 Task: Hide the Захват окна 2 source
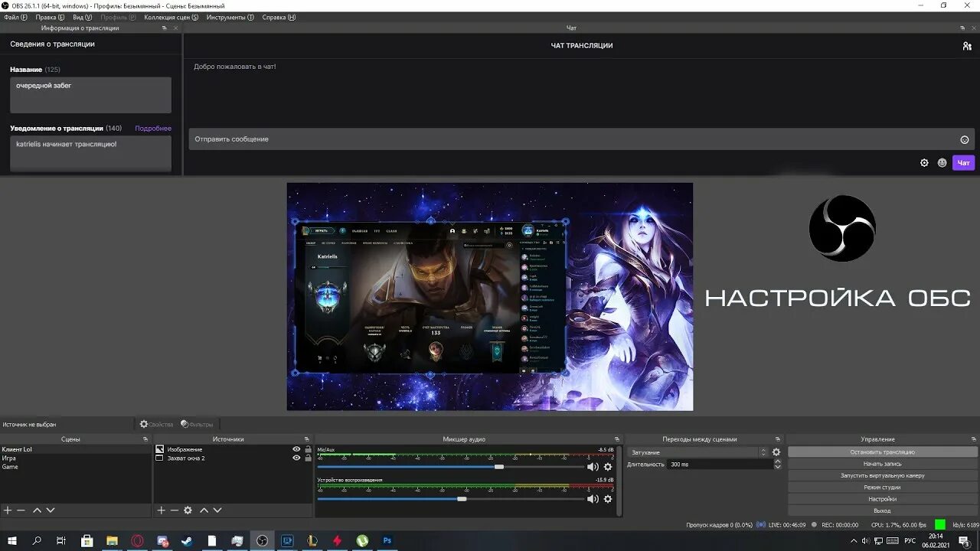(296, 458)
